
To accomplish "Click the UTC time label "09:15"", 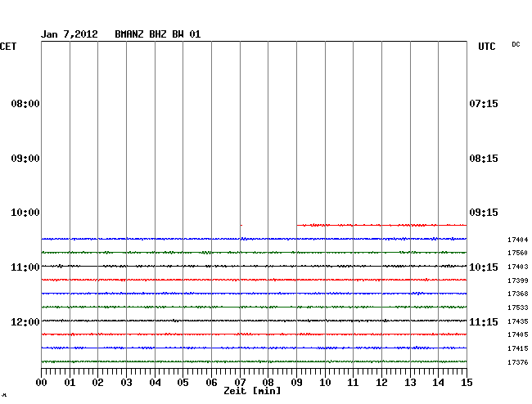I will pos(484,213).
